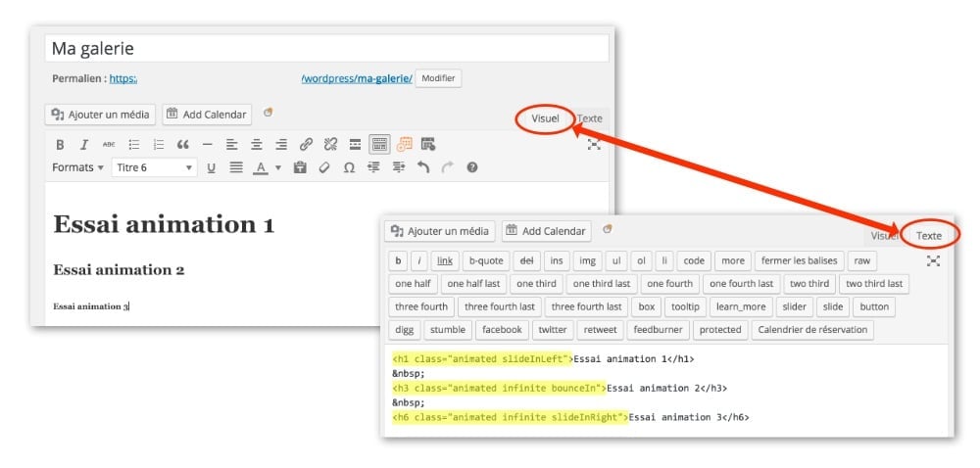Image resolution: width=980 pixels, height=468 pixels.
Task: Open the ma-galerie permalink
Action: pyautogui.click(x=357, y=79)
